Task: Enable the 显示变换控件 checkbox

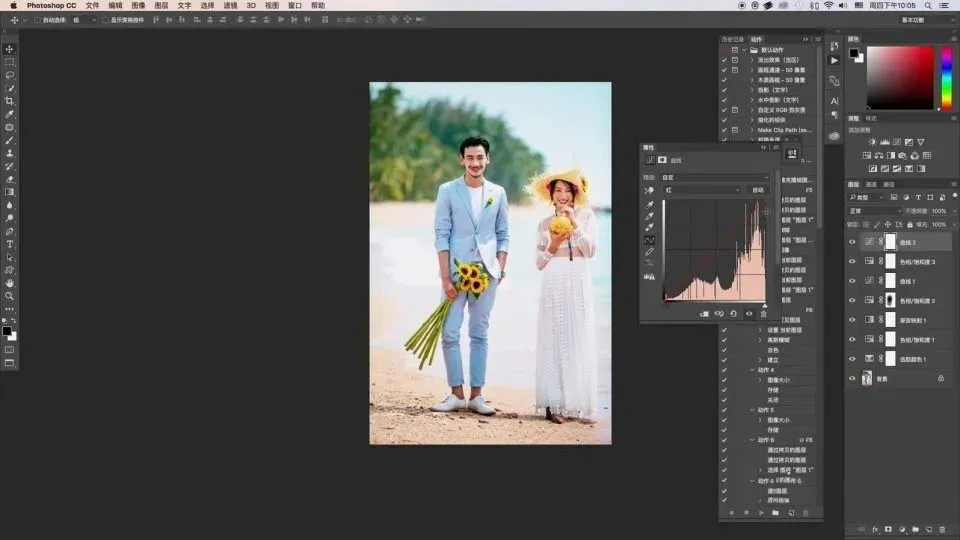Action: pos(106,20)
